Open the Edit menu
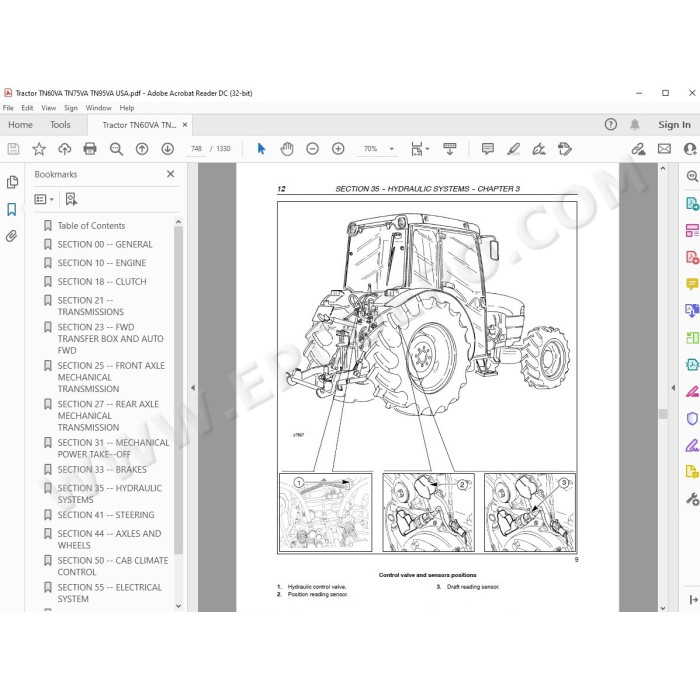Viewport: 700px width, 700px height. pyautogui.click(x=27, y=108)
